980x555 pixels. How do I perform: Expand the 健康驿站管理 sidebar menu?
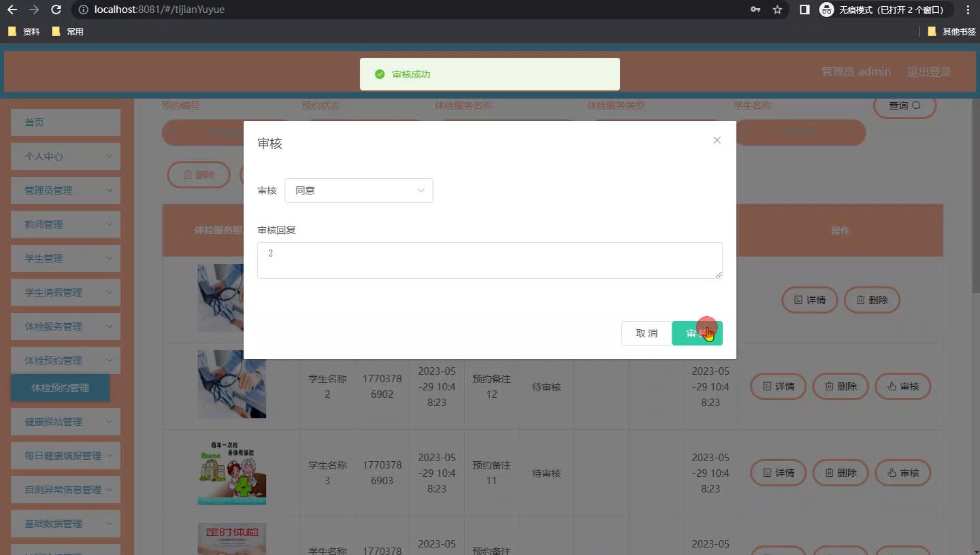[x=65, y=422]
